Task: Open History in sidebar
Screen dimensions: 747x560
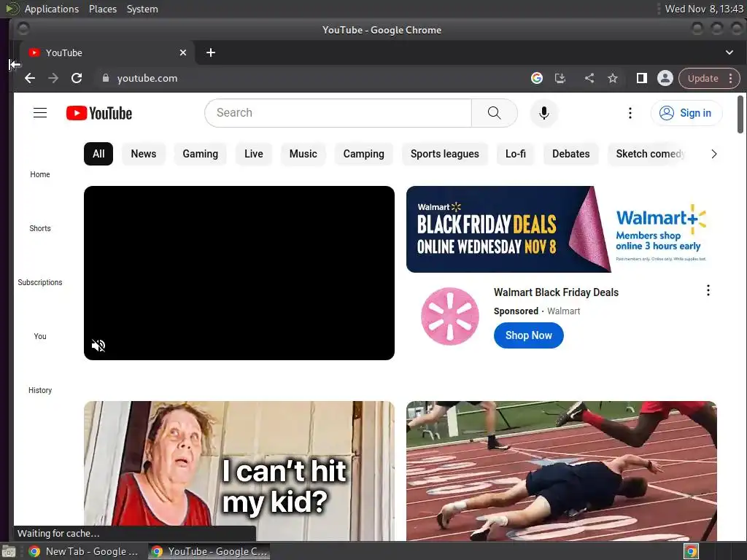Action: [x=40, y=390]
